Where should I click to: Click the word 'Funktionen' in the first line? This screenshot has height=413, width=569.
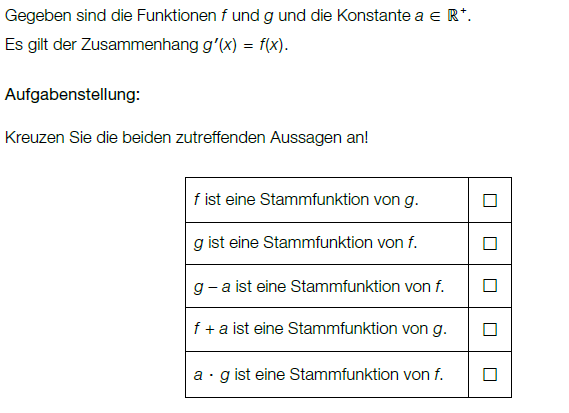(176, 16)
